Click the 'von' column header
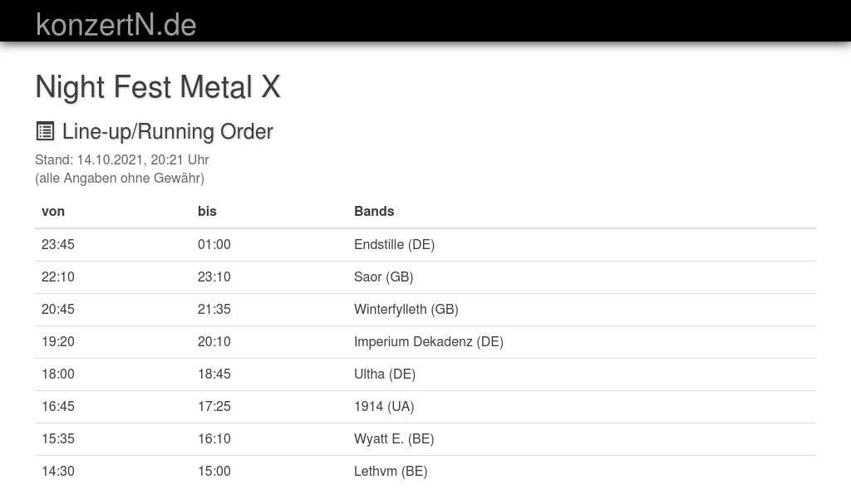Image resolution: width=851 pixels, height=504 pixels. point(53,211)
